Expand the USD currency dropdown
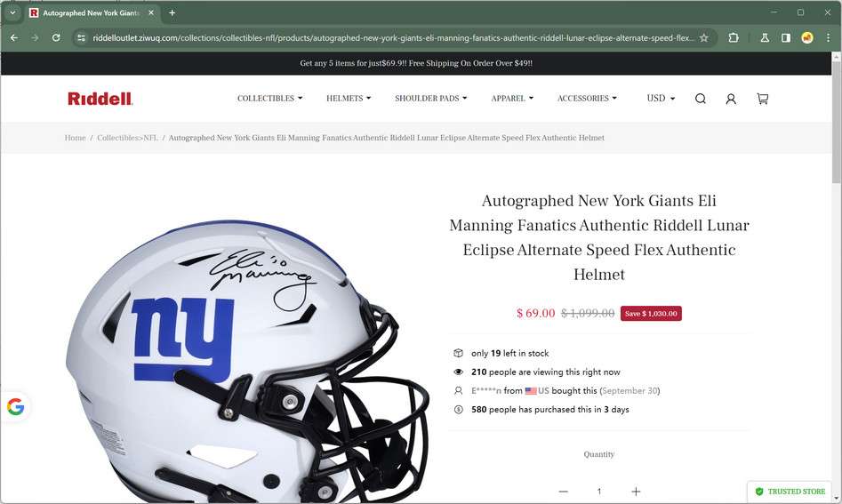Screen dimensions: 842x504 coord(661,99)
